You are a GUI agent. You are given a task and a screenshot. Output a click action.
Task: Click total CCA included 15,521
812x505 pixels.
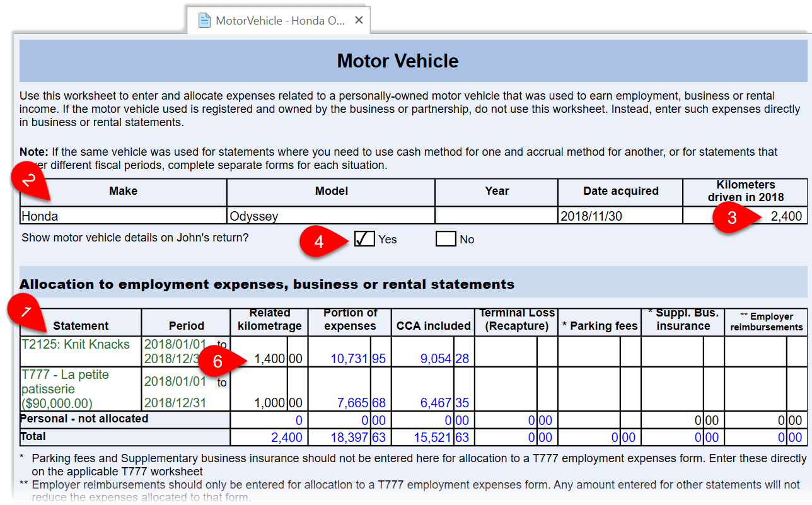click(x=432, y=437)
